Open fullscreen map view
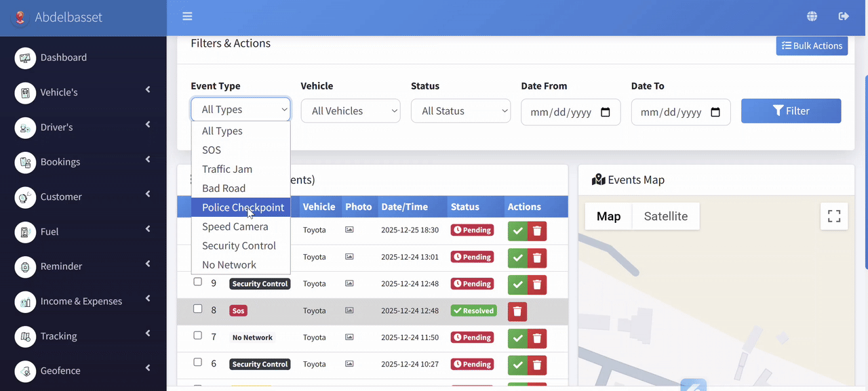Screen dimensions: 868x391 [x=834, y=216]
